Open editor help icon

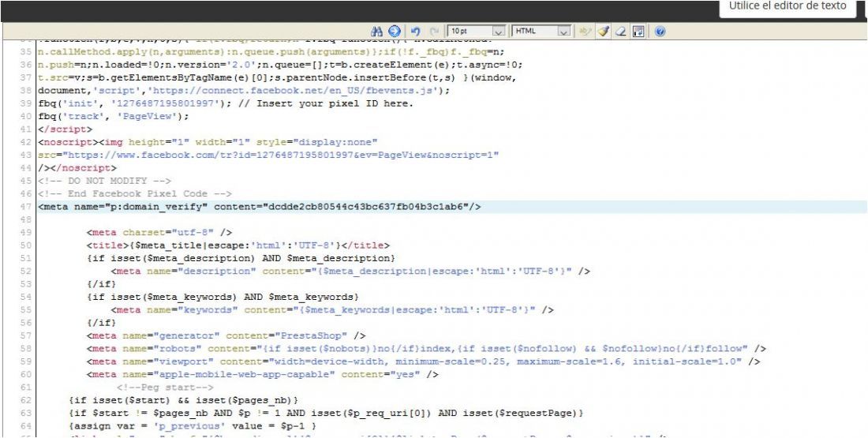tap(660, 32)
